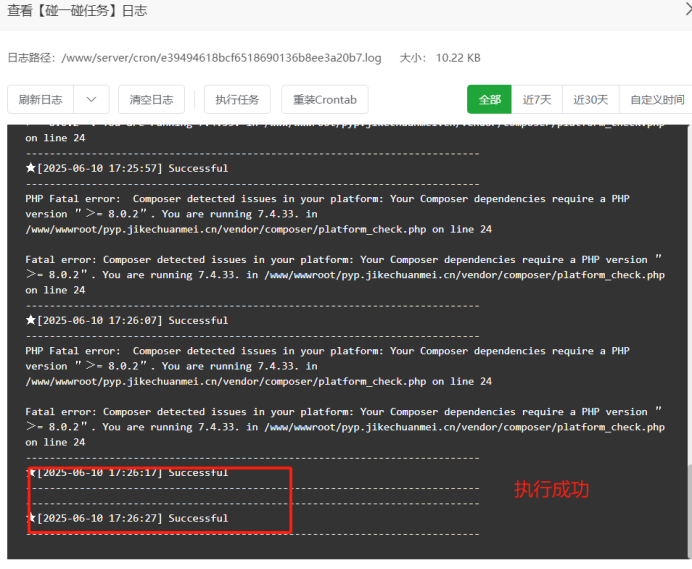Switch to the 近30天 filter tab
Image resolution: width=692 pixels, height=569 pixels.
click(590, 100)
